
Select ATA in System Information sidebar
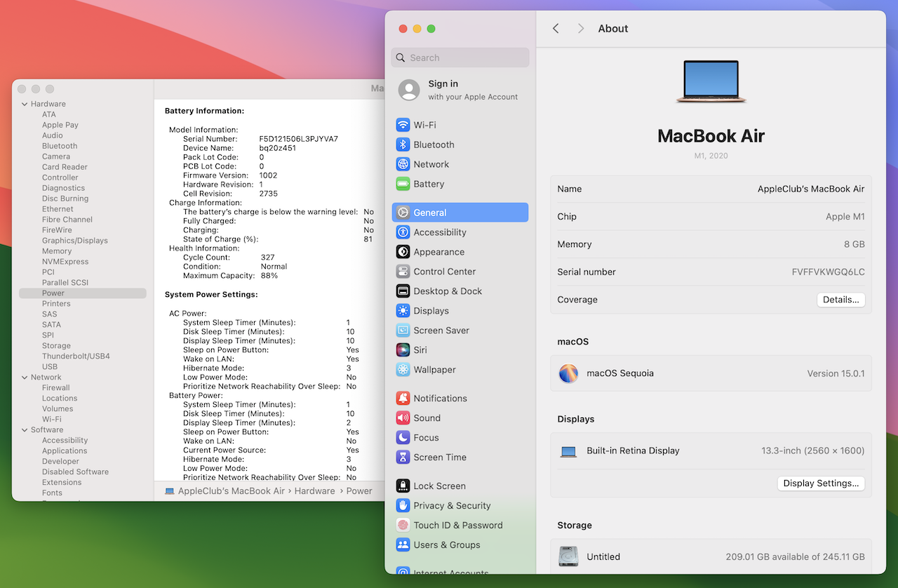pyautogui.click(x=48, y=114)
